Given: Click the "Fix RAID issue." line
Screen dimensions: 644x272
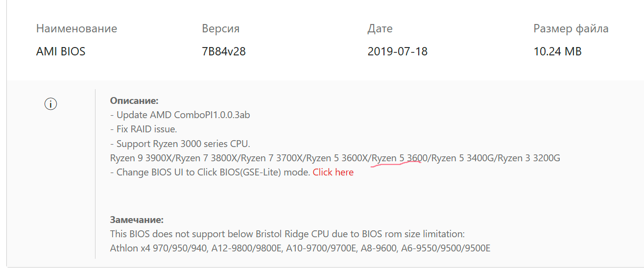Looking at the screenshot, I should tap(143, 129).
